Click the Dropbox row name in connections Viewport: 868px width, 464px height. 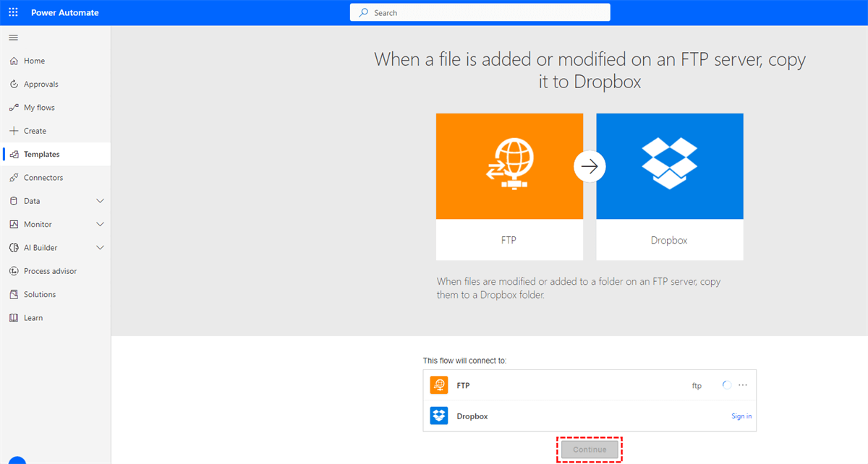coord(472,416)
